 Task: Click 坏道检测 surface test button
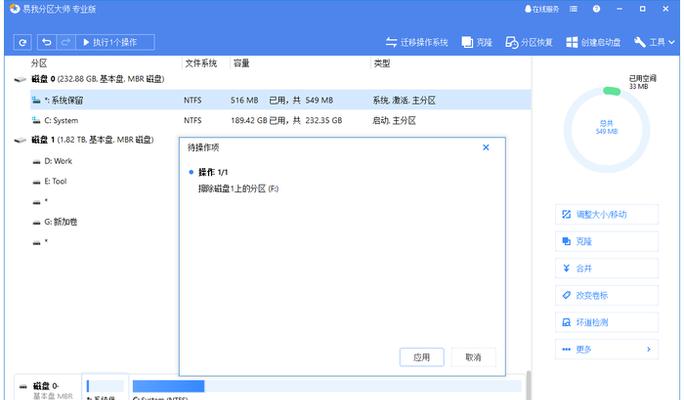tap(607, 322)
